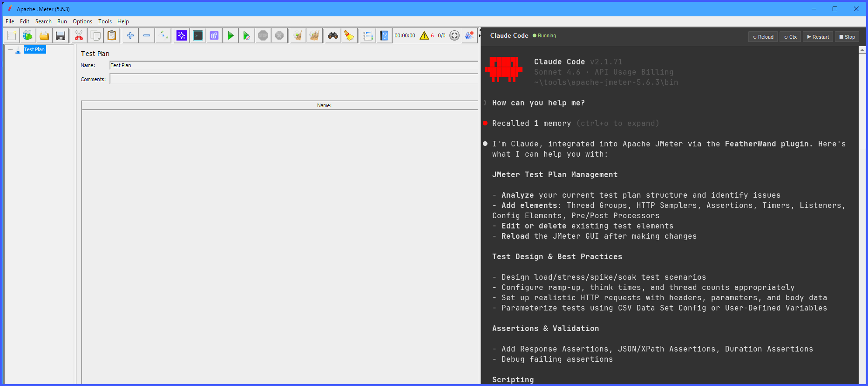
Task: Click the 'Scripting' heading in Claude panel
Action: (513, 380)
